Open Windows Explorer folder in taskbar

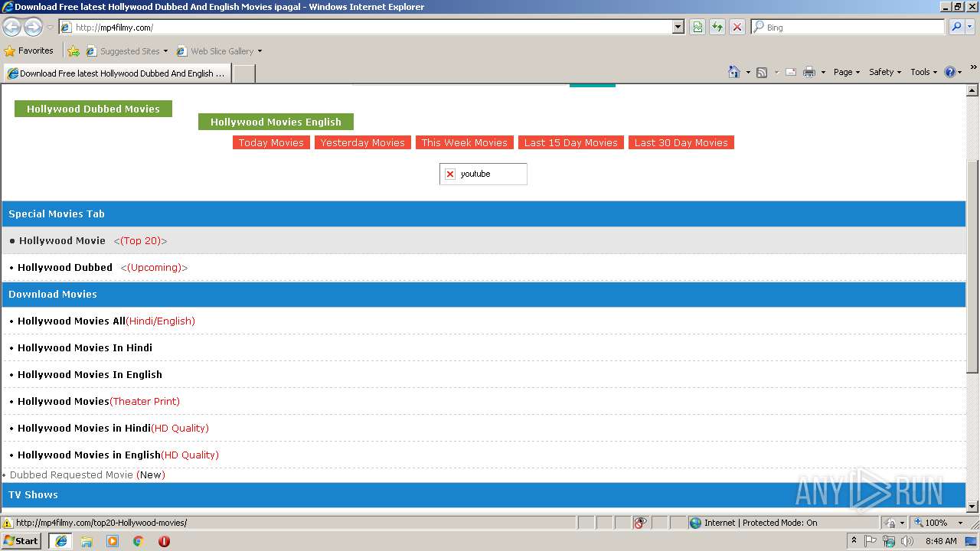[87, 541]
